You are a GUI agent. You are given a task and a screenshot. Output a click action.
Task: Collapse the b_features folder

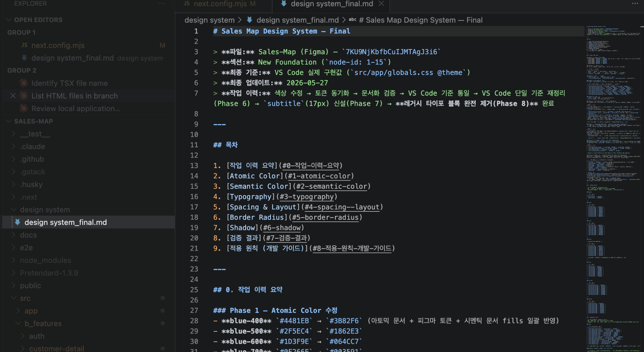click(18, 323)
